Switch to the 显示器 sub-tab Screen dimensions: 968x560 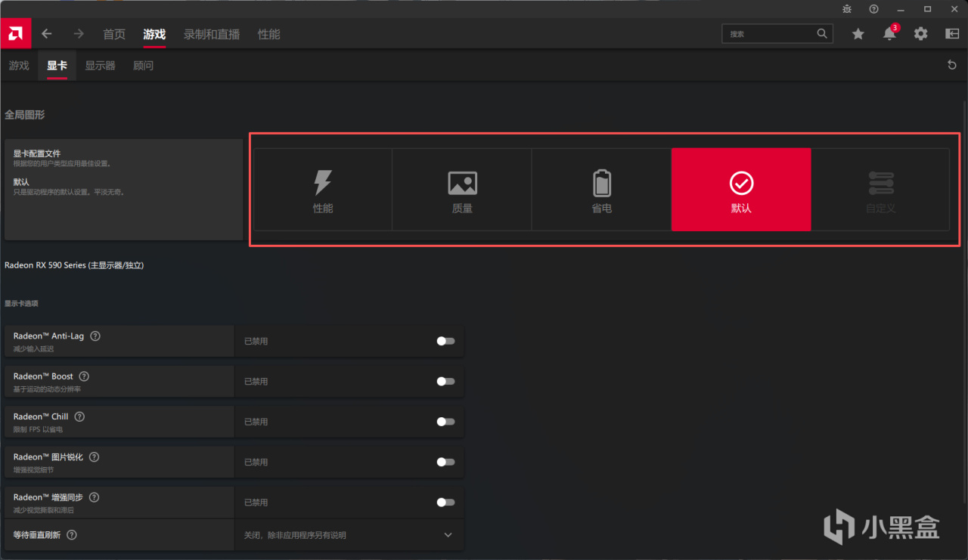[100, 66]
